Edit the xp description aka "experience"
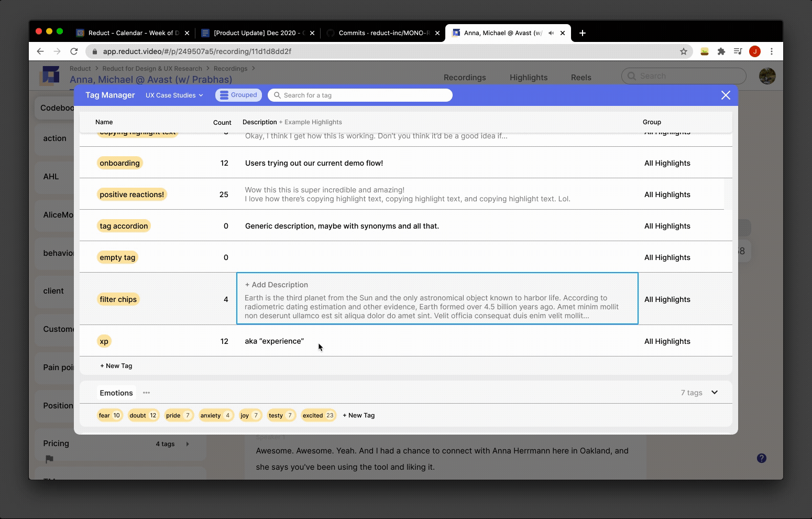Image resolution: width=812 pixels, height=519 pixels. 274,341
